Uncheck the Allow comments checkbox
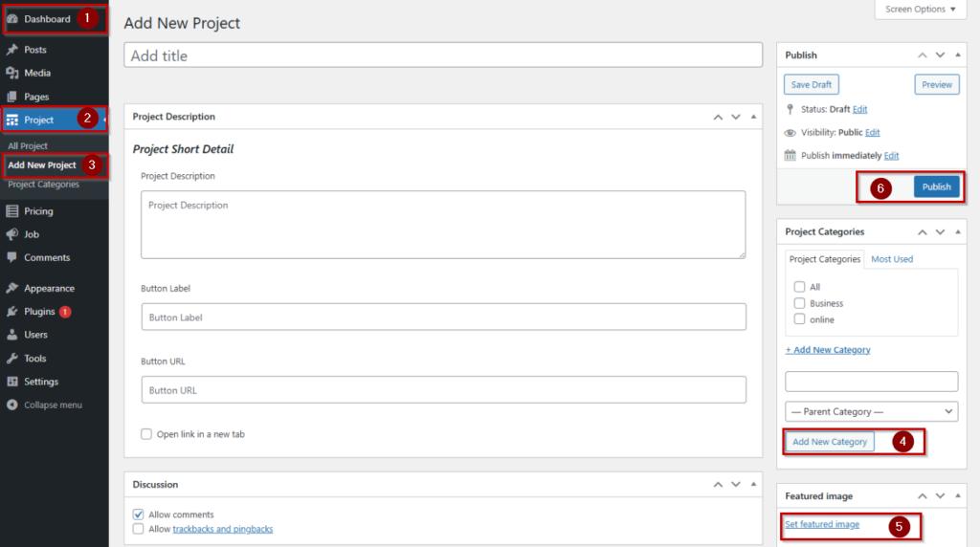980x547 pixels. pyautogui.click(x=139, y=514)
